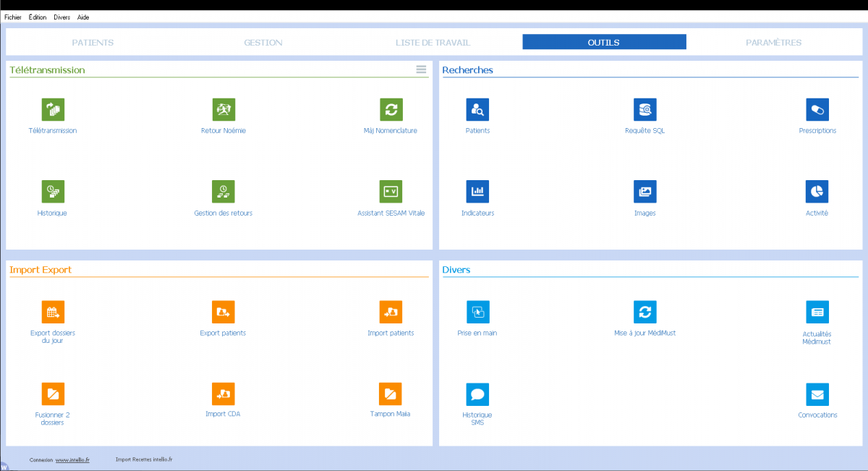Click the Assistant SESAM Vitale label
This screenshot has height=471, width=868.
[x=391, y=213]
